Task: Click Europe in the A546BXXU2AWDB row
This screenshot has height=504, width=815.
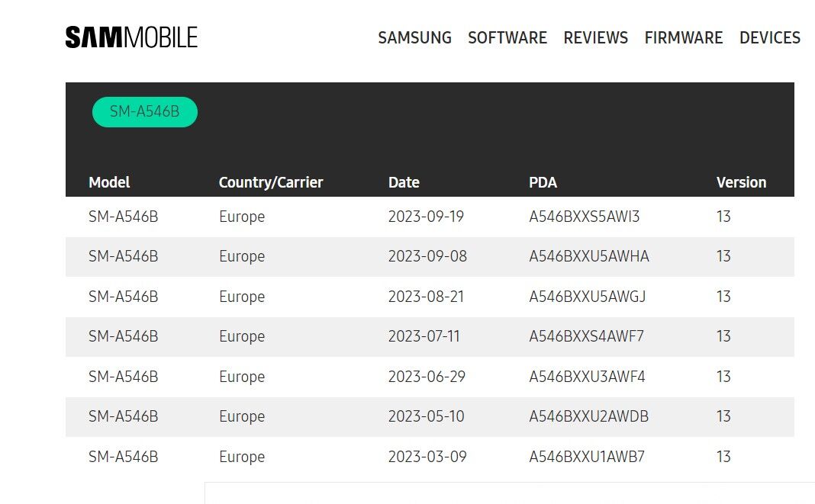Action: point(242,417)
